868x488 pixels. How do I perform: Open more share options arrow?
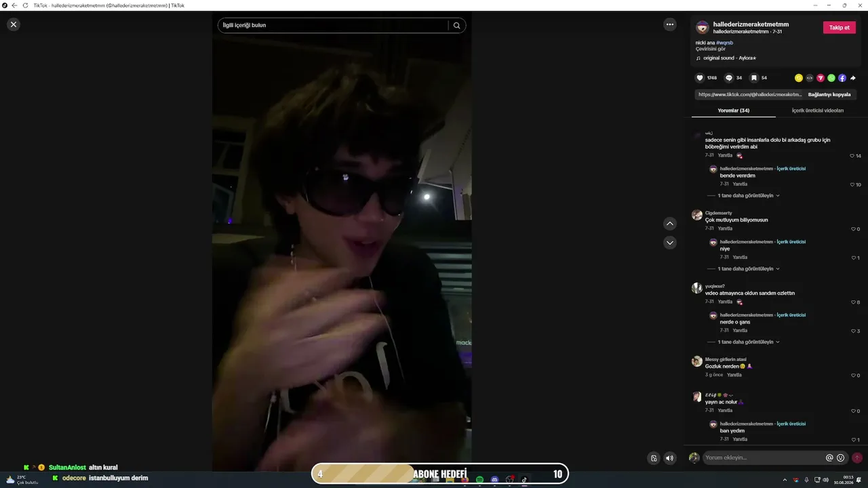coord(853,78)
